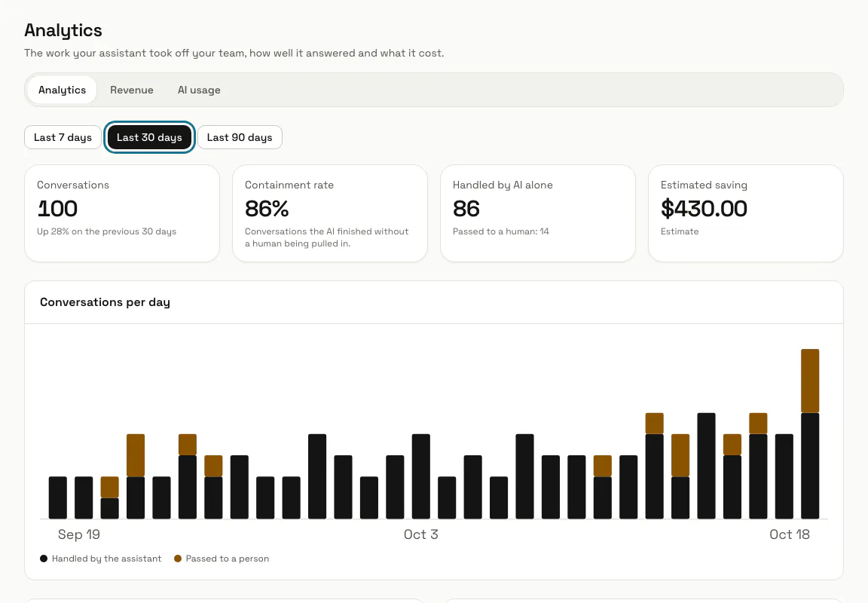Click the Oct 18 axis label

point(790,534)
